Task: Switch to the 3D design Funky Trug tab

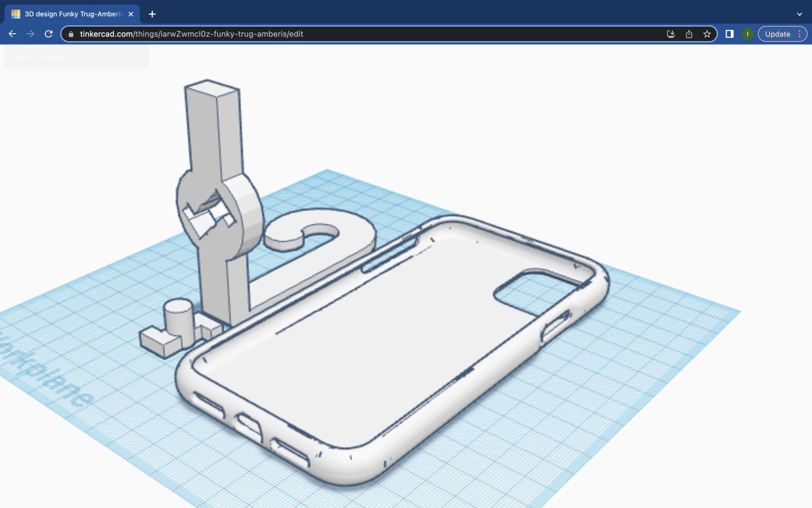Action: point(73,14)
